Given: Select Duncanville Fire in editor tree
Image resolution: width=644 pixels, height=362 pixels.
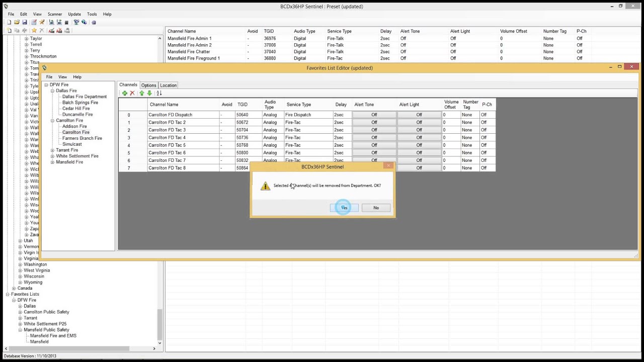Looking at the screenshot, I should (77, 115).
